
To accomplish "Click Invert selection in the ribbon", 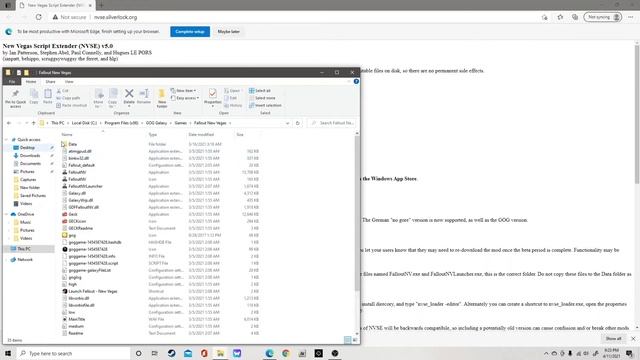I will 265,105.
